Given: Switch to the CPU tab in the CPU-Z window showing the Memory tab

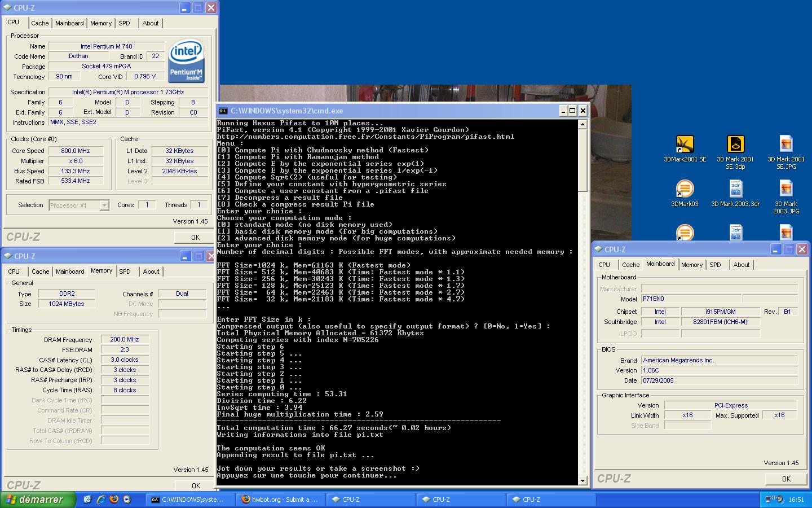Looking at the screenshot, I should [x=14, y=271].
